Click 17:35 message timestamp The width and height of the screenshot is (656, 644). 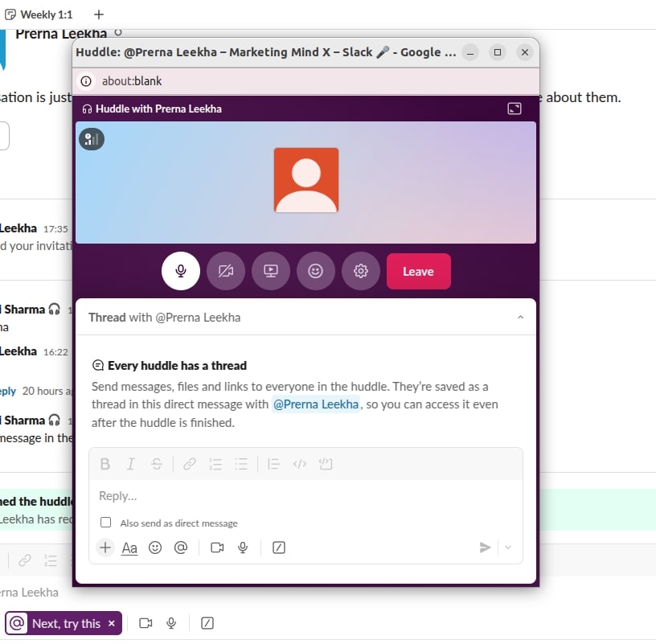tap(55, 229)
